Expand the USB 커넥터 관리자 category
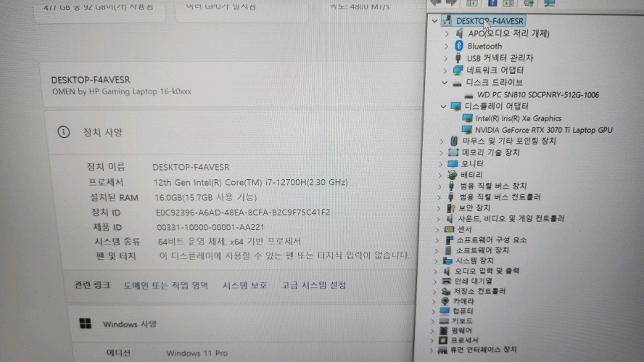Screen dimensions: 644x362 445,58
